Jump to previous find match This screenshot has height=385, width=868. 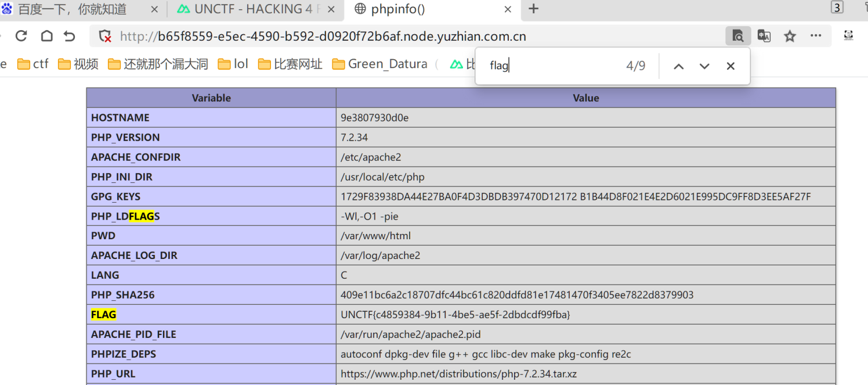point(678,66)
